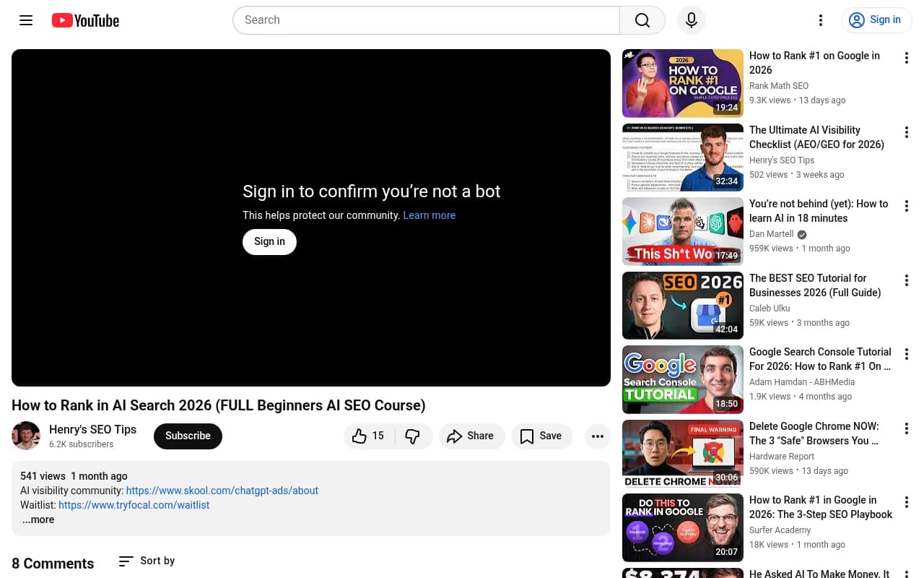Open the Share options for this video
Image resolution: width=924 pixels, height=578 pixels.
[x=471, y=436]
